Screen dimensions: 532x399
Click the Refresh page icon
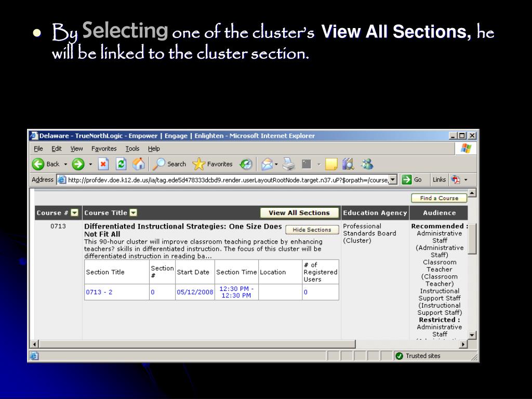click(x=121, y=164)
